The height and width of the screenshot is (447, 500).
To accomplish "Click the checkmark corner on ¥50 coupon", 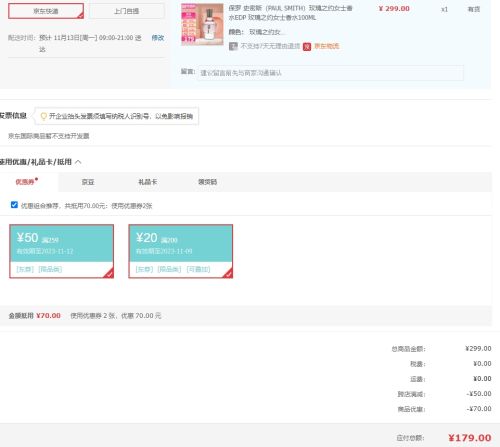I will (109, 274).
